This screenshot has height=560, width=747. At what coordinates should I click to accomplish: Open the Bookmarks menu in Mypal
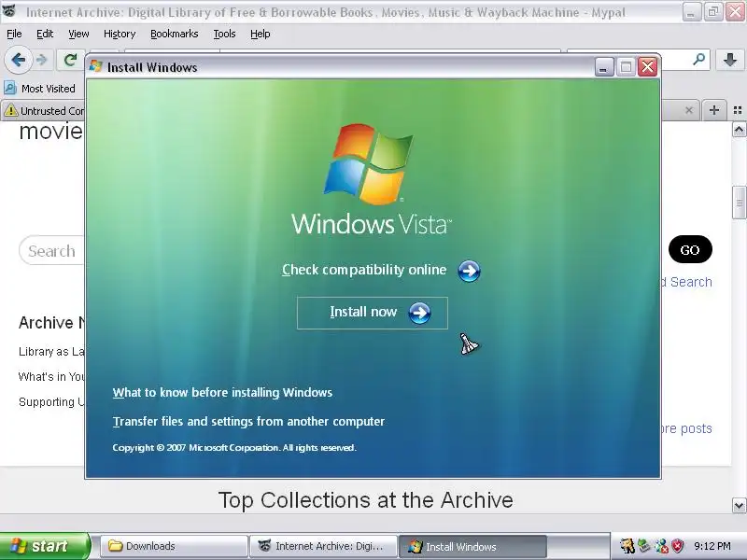[175, 34]
